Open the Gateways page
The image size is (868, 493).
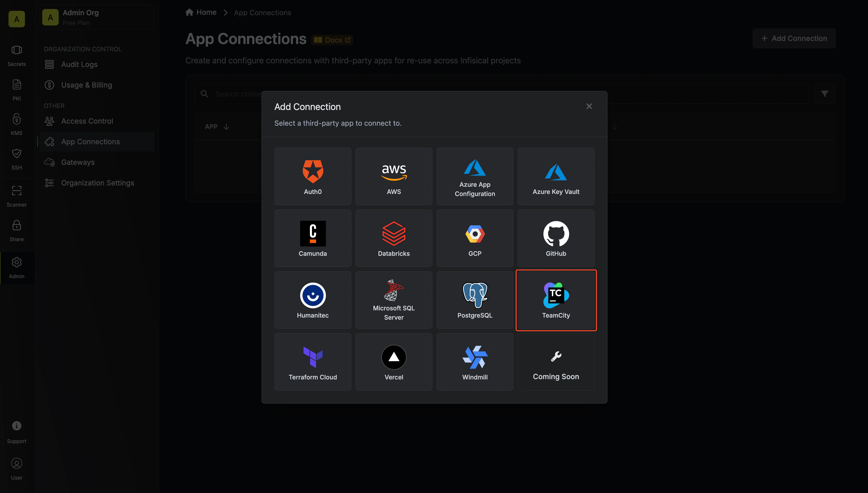tap(97, 162)
